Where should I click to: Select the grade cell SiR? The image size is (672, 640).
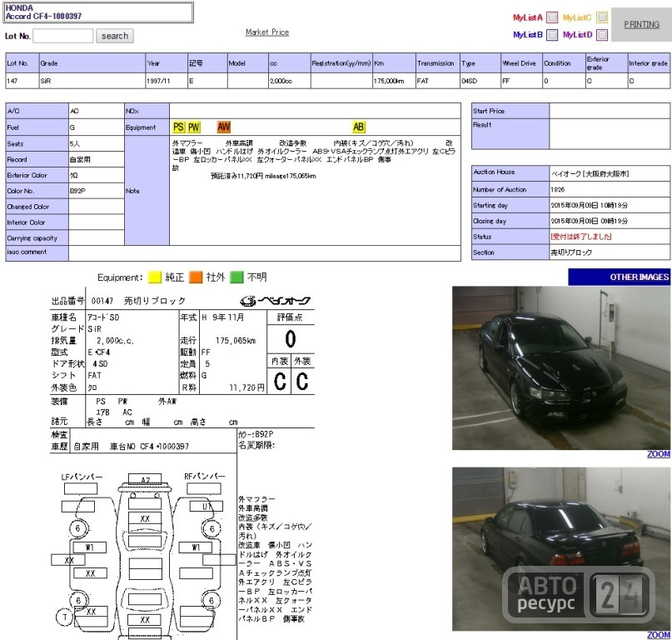click(92, 81)
